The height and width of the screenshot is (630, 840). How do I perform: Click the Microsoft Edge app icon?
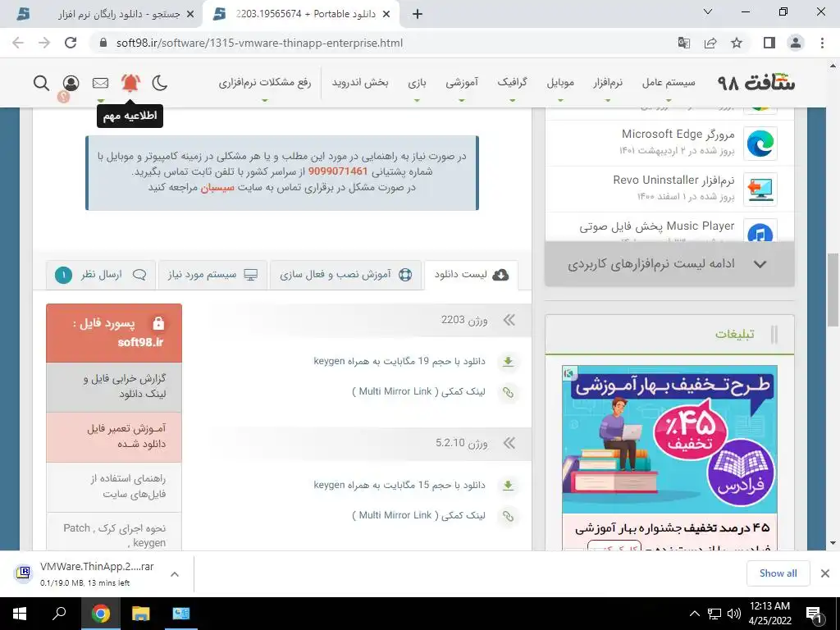[x=760, y=143]
